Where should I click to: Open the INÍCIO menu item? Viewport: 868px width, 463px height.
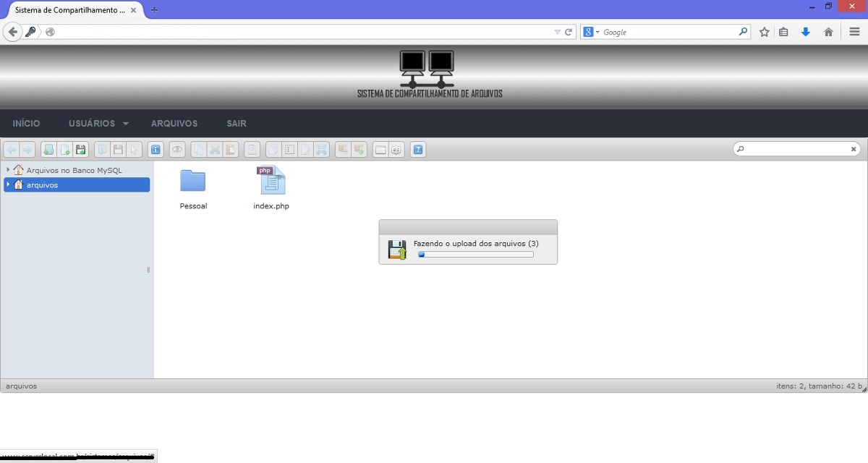pyautogui.click(x=26, y=123)
